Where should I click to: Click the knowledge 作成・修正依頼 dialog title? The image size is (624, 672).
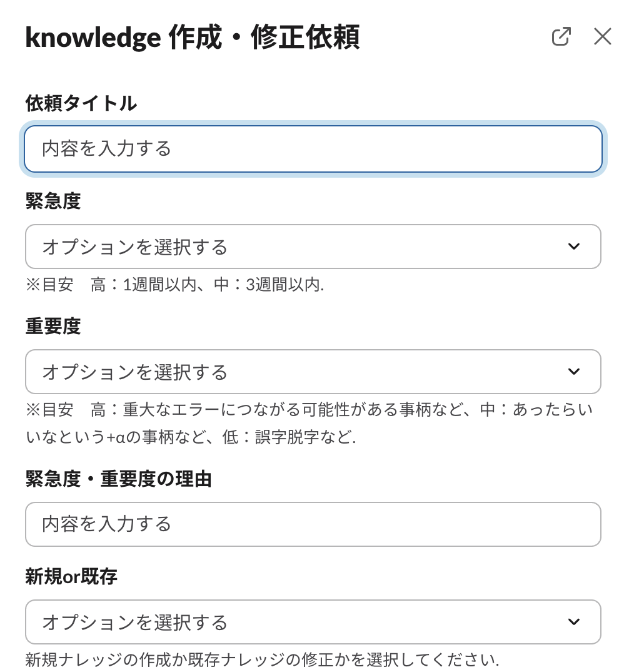(x=192, y=38)
